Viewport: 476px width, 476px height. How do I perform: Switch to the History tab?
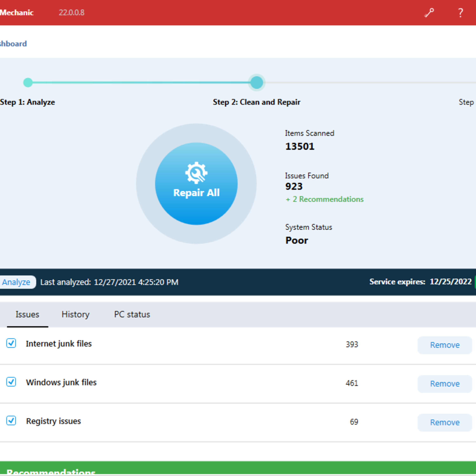click(75, 314)
